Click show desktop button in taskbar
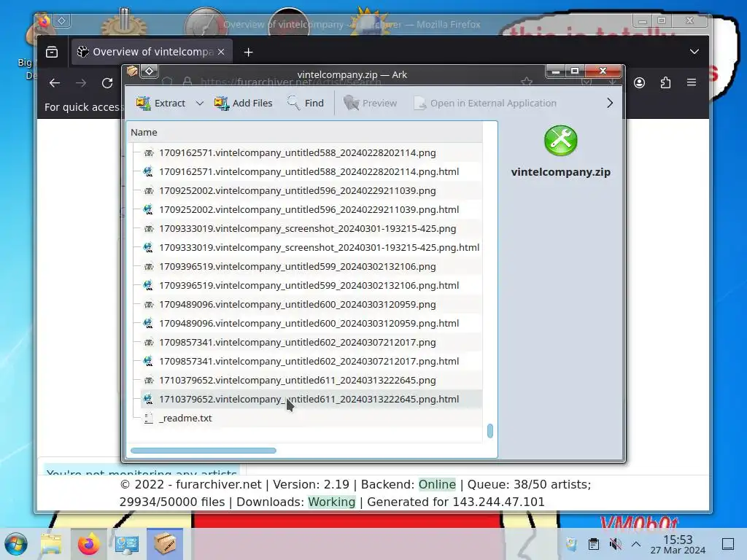This screenshot has height=560, width=747. (x=728, y=544)
